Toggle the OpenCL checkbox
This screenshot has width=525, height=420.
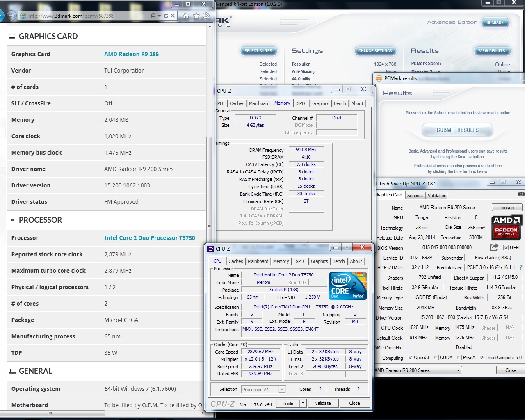(x=410, y=358)
